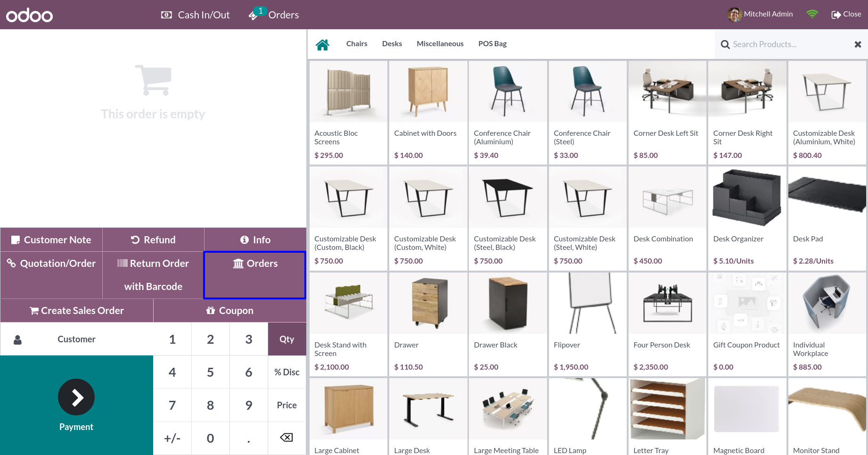Tap numpad digit 2
The width and height of the screenshot is (868, 455).
coord(211,339)
